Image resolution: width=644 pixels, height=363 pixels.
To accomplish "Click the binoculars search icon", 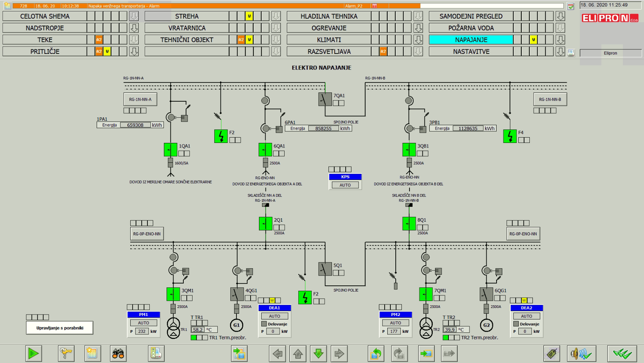I will pos(118,353).
